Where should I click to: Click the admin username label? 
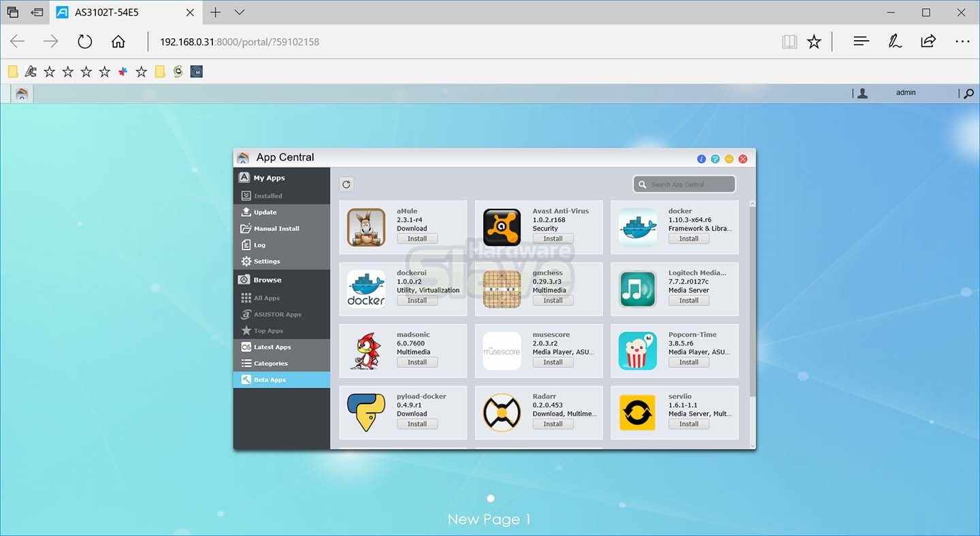[906, 93]
